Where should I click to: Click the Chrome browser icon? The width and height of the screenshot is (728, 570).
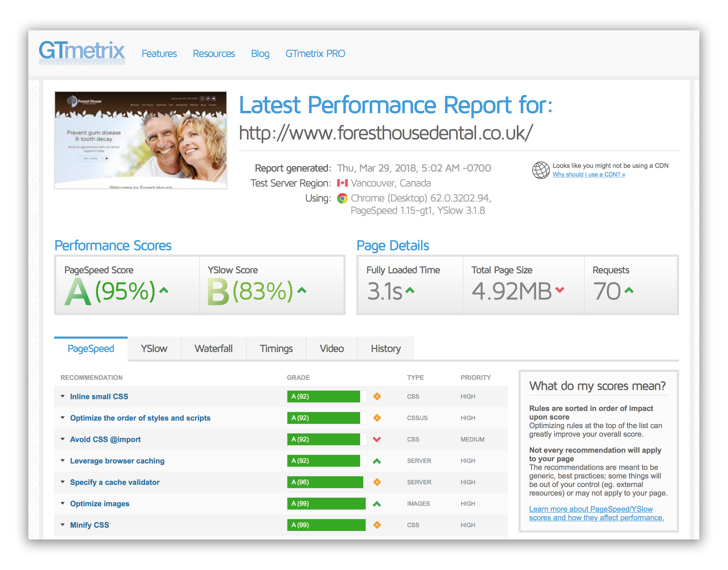[x=342, y=198]
